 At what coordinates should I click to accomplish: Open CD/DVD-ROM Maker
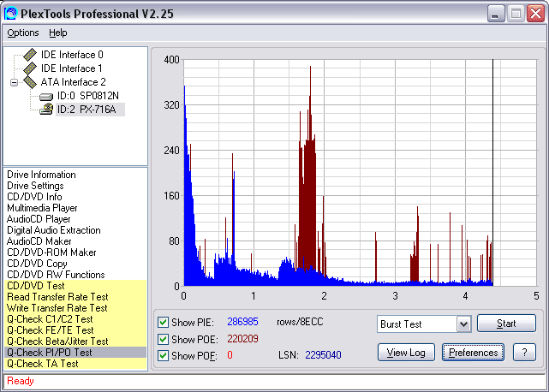(51, 252)
